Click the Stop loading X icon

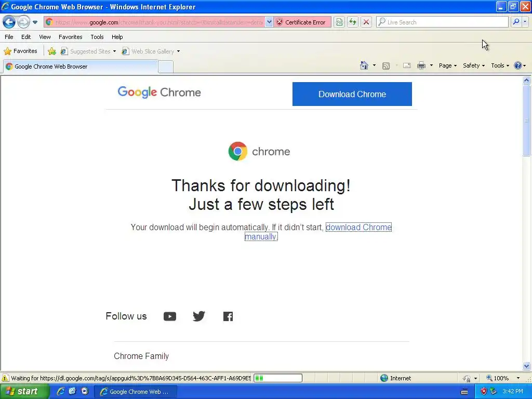(x=366, y=22)
